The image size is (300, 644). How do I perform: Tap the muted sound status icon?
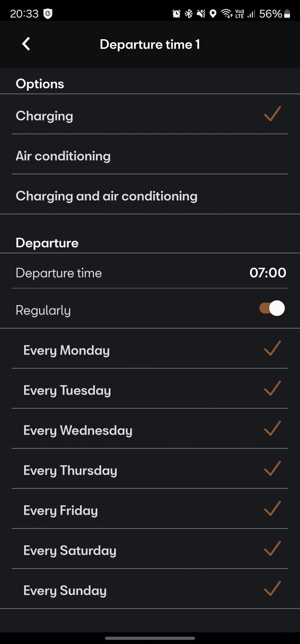coord(201,14)
